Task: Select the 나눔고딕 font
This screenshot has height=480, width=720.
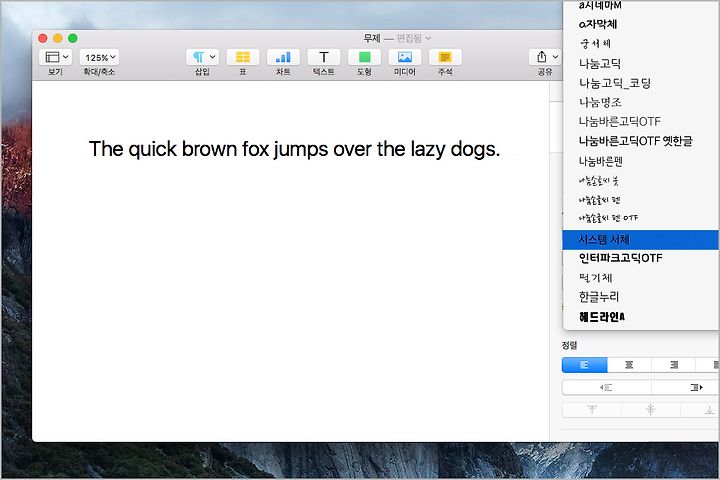Action: 600,63
